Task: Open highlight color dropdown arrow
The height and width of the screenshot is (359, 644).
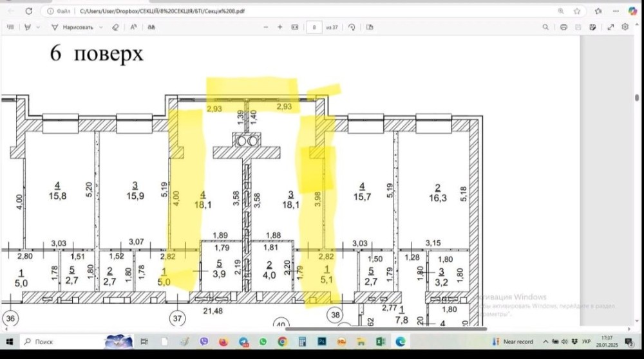Action: [38, 27]
